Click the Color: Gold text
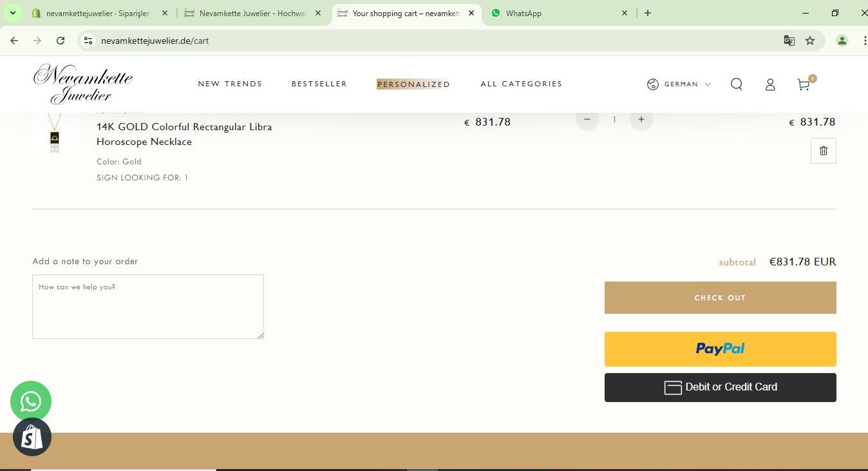The height and width of the screenshot is (471, 868). click(119, 162)
